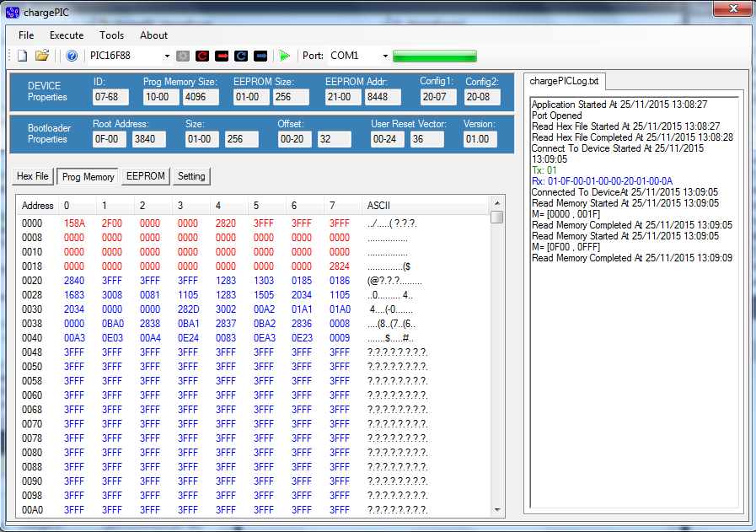This screenshot has height=532, width=756.
Task: Expand the PIC16F88 device dropdown
Action: coord(167,56)
